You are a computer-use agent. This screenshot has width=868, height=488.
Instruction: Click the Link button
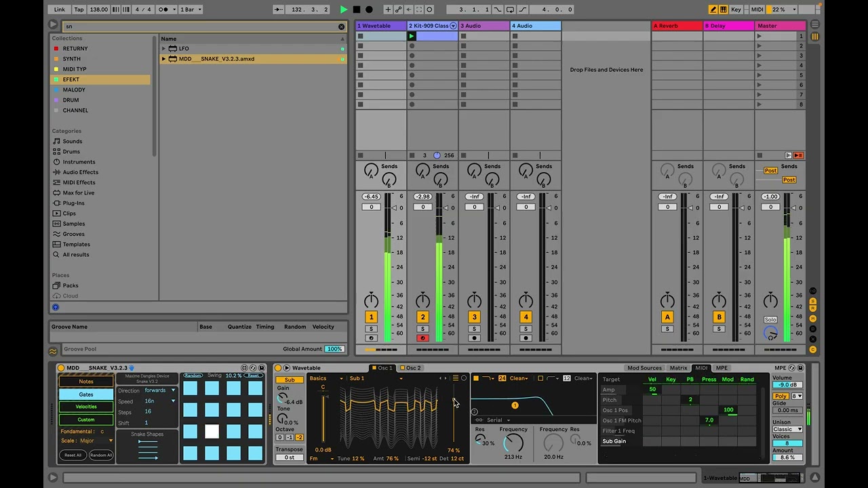[x=60, y=9]
